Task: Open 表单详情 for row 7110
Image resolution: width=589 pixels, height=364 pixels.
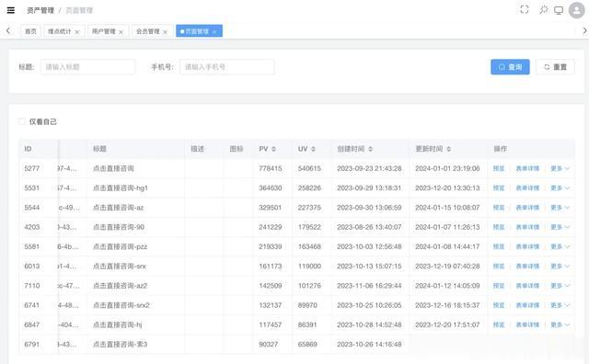Action: [x=527, y=286]
